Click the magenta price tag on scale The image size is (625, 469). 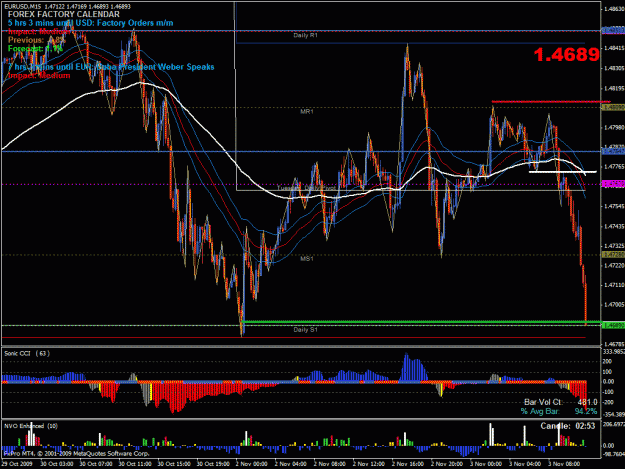coord(613,184)
